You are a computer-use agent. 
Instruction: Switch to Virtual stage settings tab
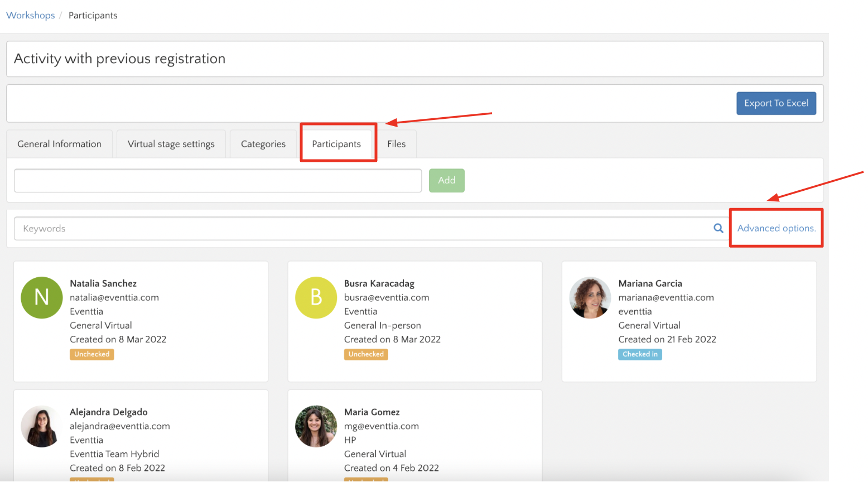click(171, 143)
